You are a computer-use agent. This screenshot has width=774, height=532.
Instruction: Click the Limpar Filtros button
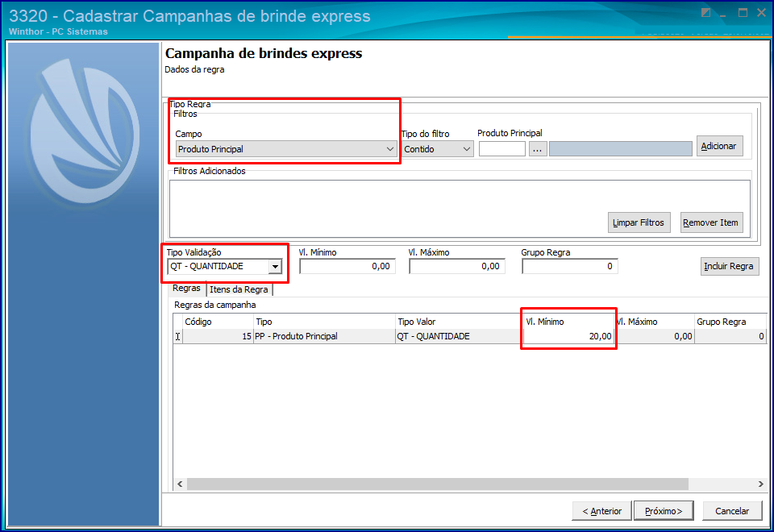click(639, 222)
